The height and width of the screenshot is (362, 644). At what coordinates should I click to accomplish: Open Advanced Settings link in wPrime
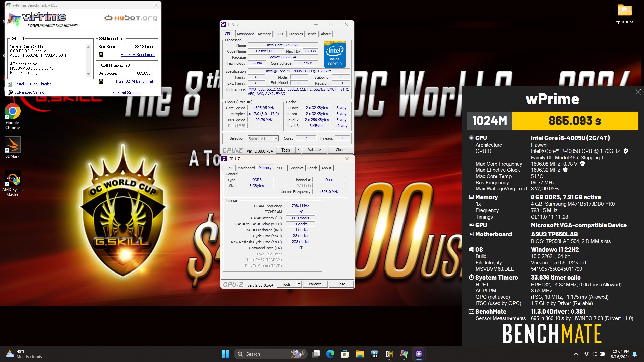point(31,92)
